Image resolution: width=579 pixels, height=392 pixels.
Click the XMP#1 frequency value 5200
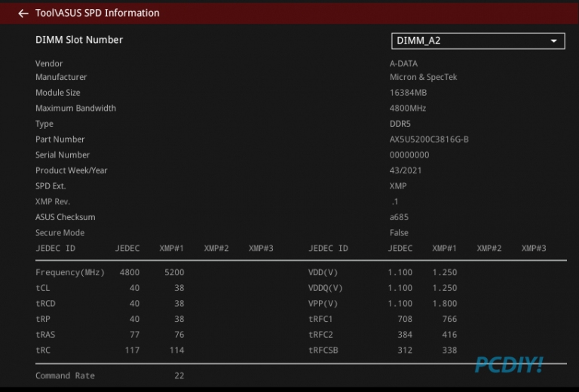pyautogui.click(x=174, y=272)
